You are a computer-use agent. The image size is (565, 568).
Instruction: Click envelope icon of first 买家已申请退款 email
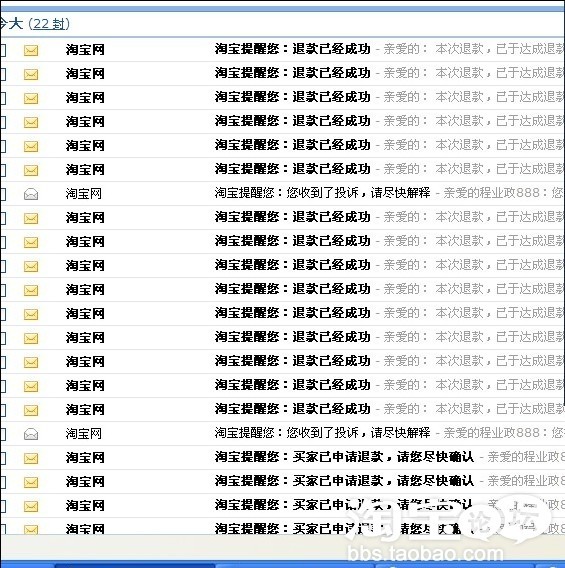(31, 458)
